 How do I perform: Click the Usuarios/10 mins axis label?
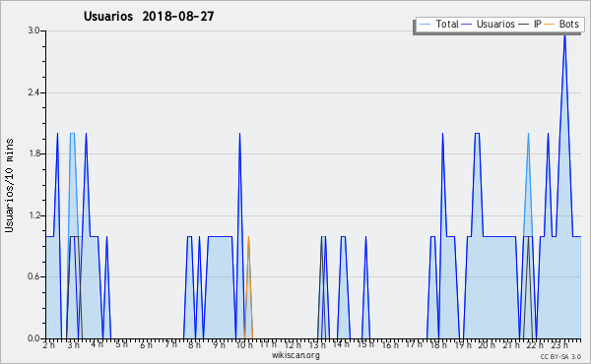(9, 185)
